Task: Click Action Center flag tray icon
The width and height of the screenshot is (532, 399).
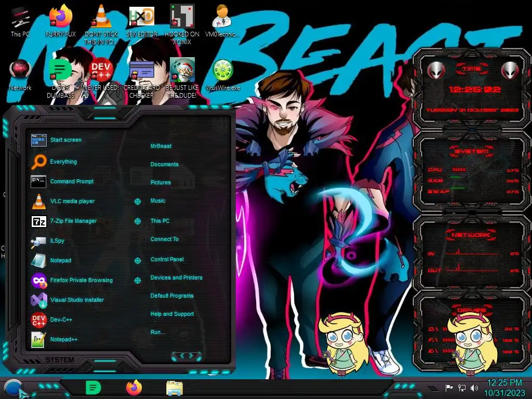Action: (x=449, y=388)
